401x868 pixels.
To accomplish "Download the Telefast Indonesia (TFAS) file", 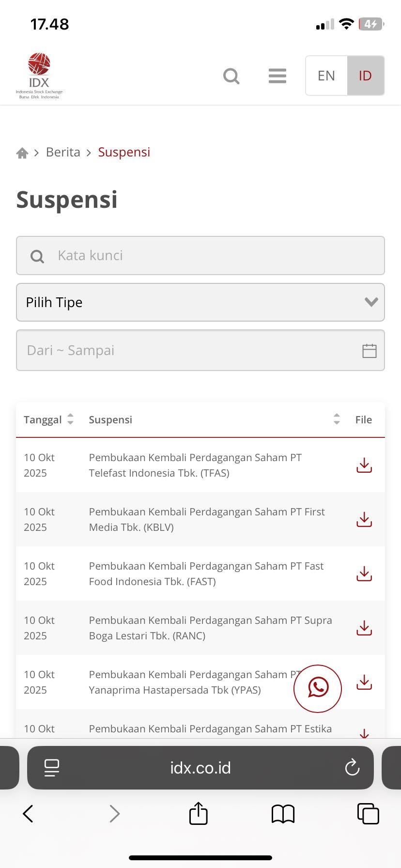I will click(364, 465).
